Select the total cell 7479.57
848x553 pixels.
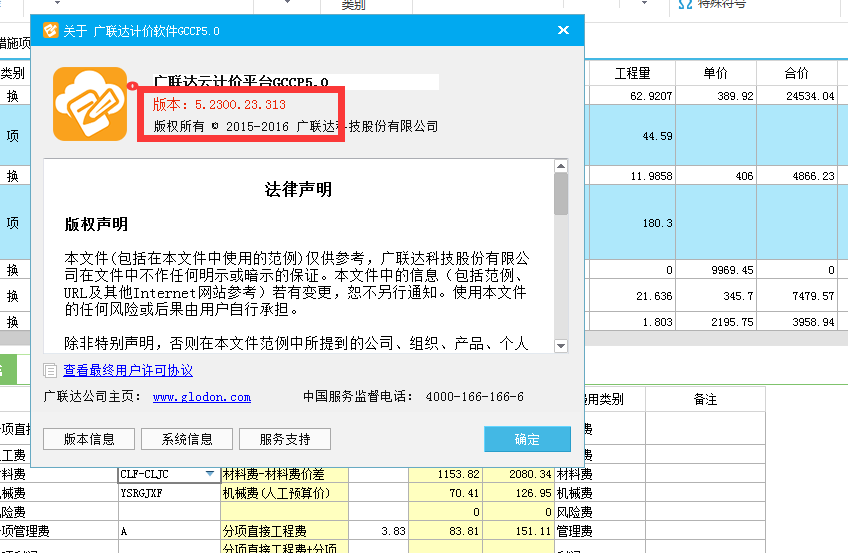click(x=797, y=296)
